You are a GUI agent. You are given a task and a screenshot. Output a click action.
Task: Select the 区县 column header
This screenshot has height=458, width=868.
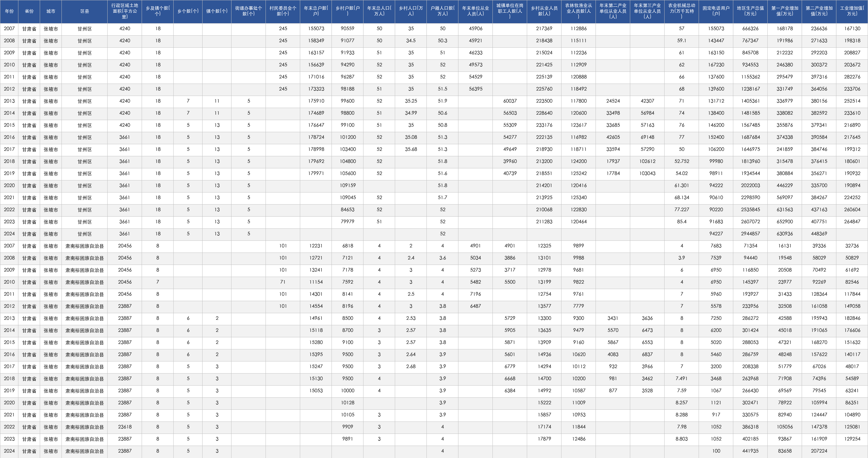[x=85, y=11]
